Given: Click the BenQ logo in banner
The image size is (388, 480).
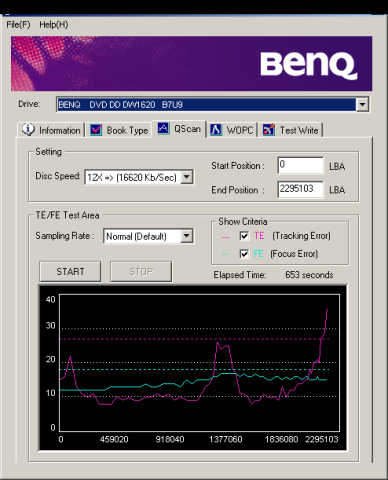Looking at the screenshot, I should 308,65.
